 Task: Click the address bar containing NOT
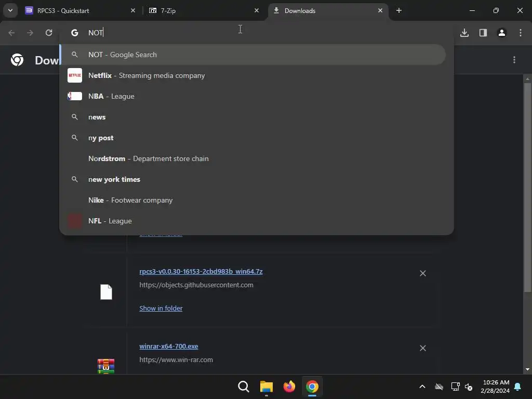coord(257,33)
